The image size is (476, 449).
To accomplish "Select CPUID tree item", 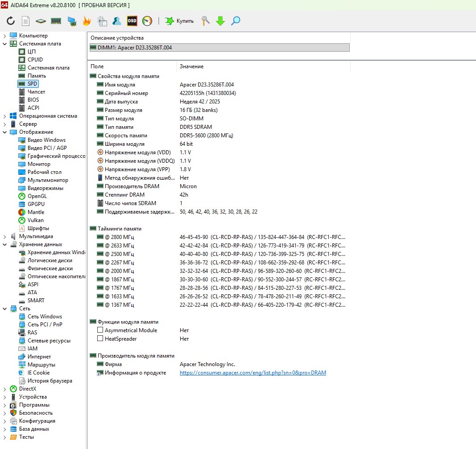I will click(x=35, y=60).
